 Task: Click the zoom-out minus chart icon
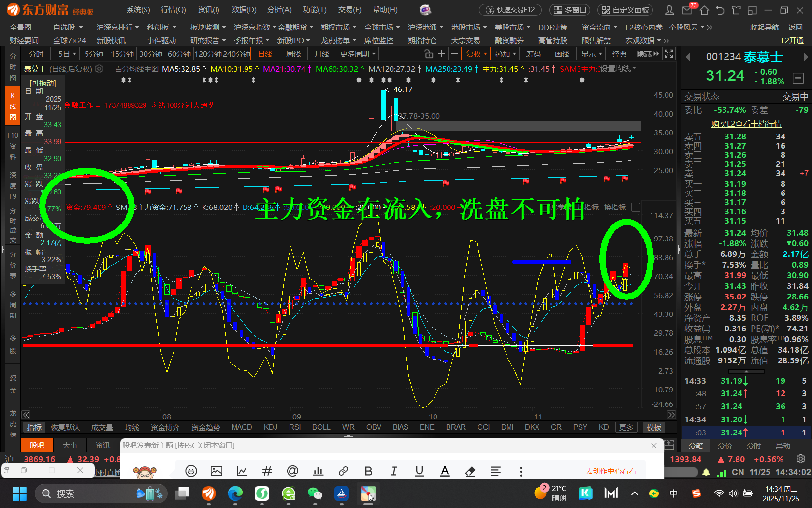point(454,54)
